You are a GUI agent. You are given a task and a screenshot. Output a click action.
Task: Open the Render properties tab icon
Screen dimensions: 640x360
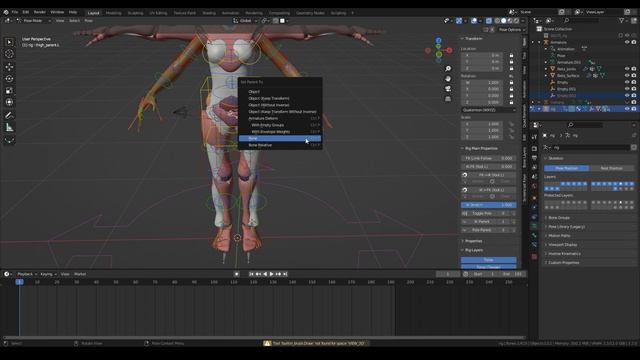point(534,149)
